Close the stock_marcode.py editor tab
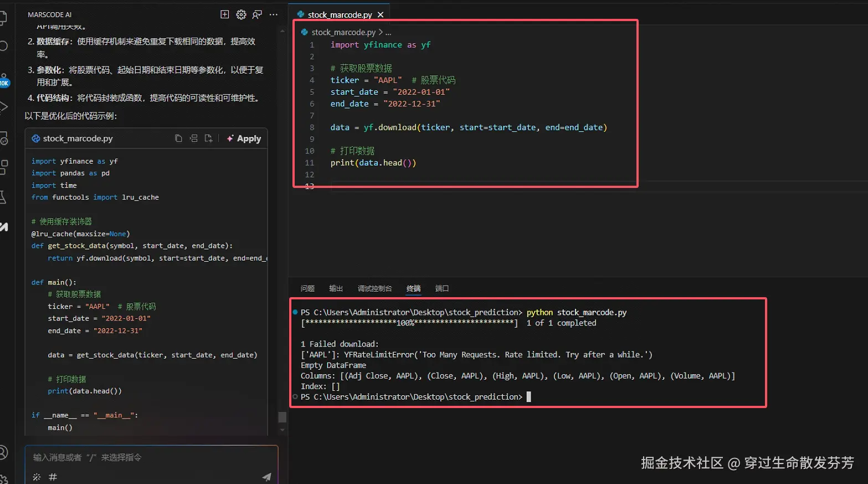The width and height of the screenshot is (868, 484). click(x=381, y=15)
